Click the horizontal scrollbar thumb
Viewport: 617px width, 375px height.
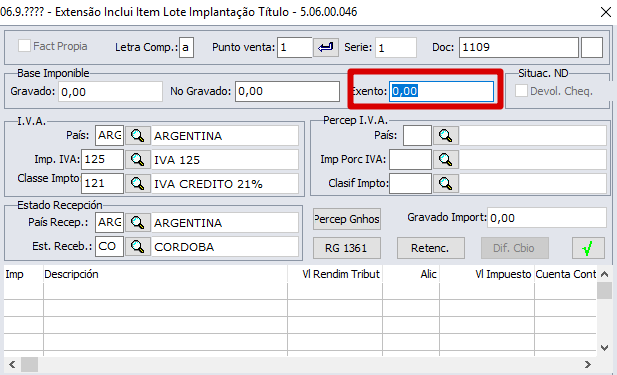pos(30,365)
